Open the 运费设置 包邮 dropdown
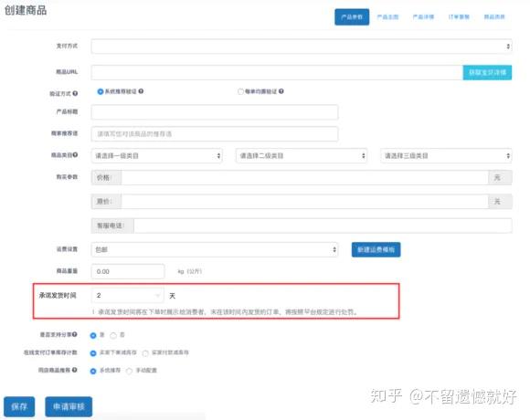This screenshot has height=420, width=530. (215, 249)
